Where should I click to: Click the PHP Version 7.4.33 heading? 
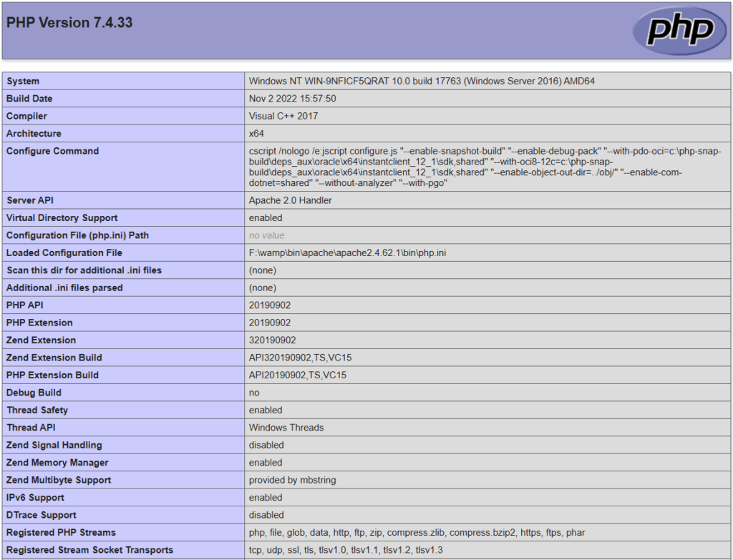69,22
